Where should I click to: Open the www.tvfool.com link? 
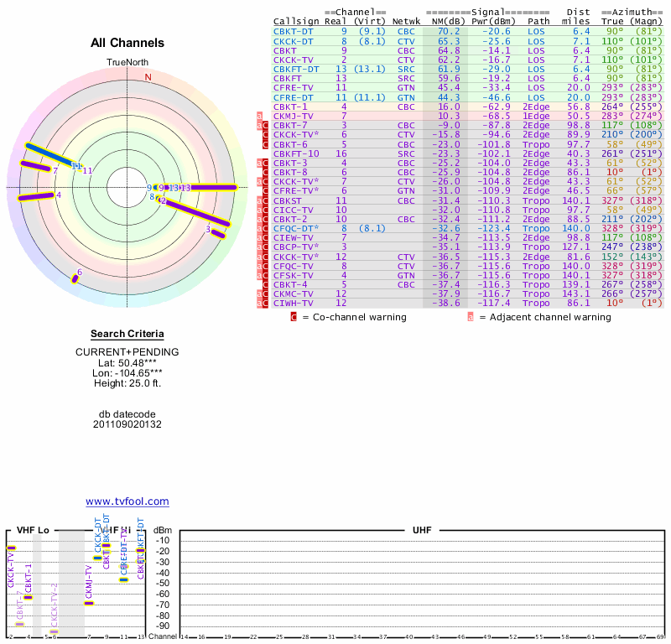pos(127,501)
